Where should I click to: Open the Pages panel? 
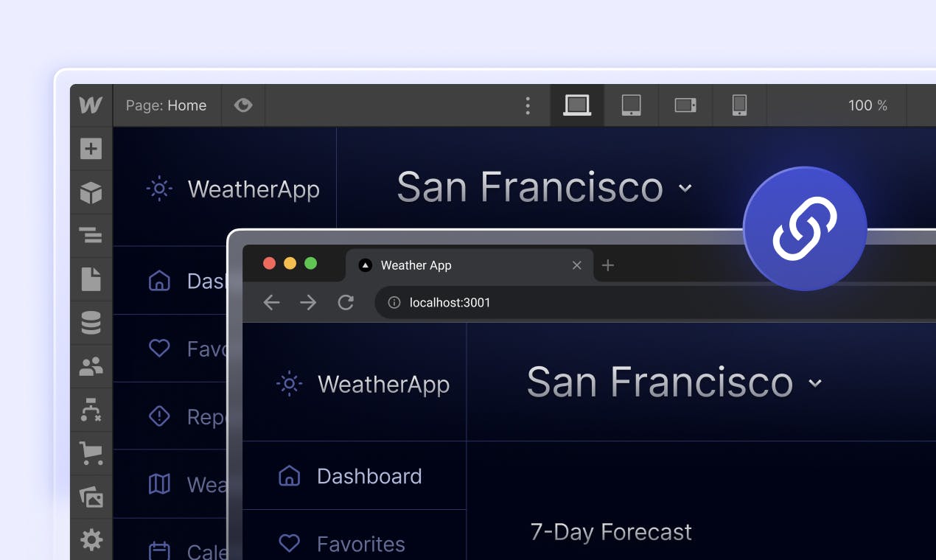coord(91,279)
